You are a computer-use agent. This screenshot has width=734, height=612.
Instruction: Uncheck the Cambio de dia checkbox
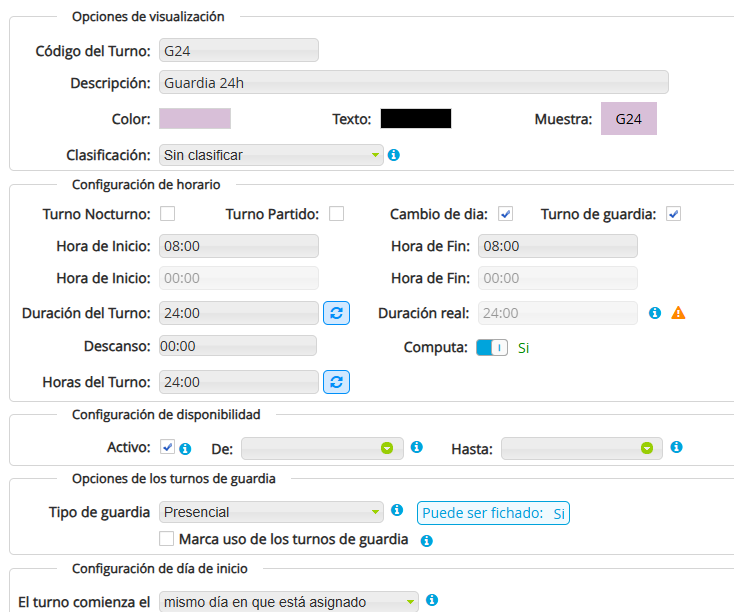505,214
